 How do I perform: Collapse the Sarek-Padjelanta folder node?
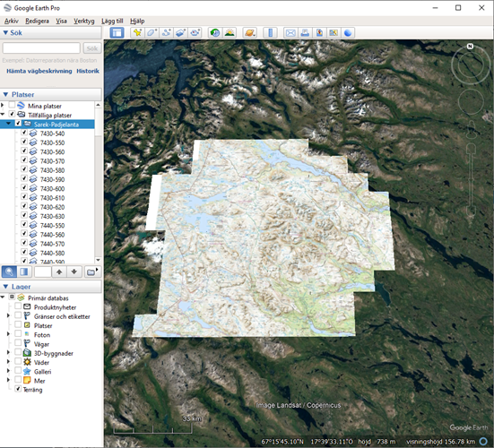coord(8,124)
